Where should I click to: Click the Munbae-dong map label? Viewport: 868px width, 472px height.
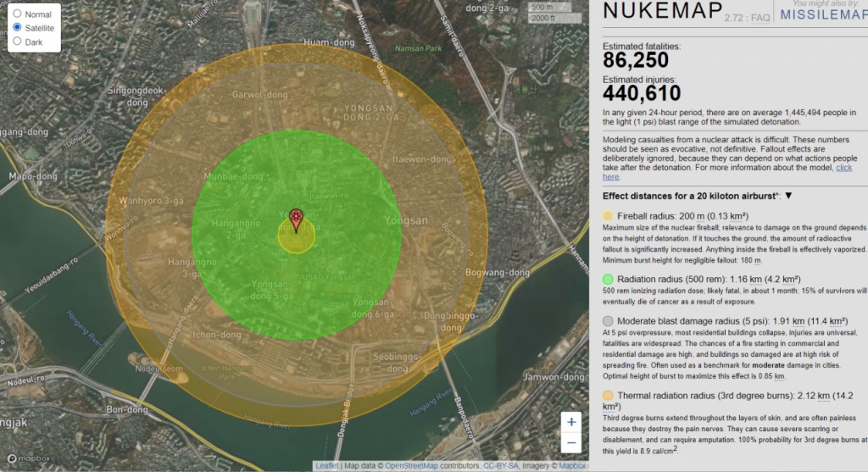pos(233,176)
